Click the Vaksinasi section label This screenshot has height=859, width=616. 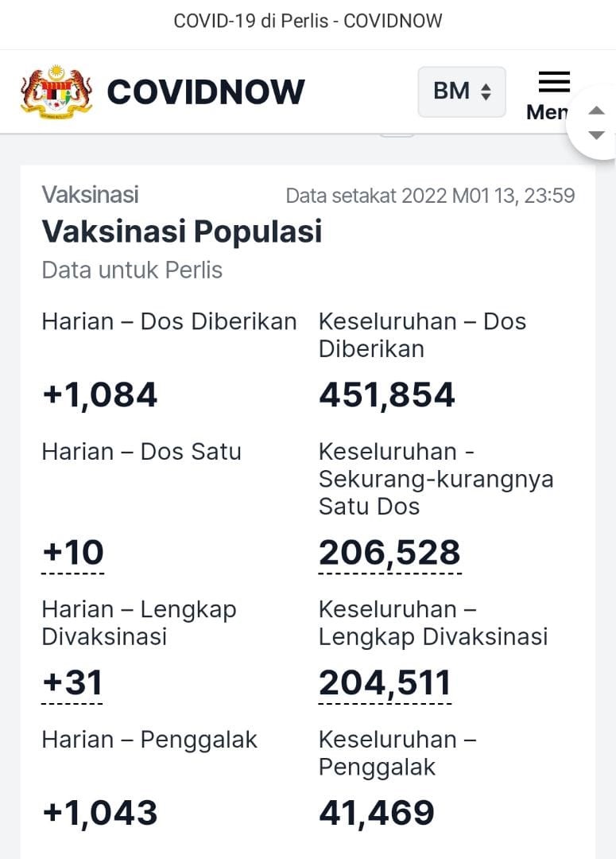(91, 195)
